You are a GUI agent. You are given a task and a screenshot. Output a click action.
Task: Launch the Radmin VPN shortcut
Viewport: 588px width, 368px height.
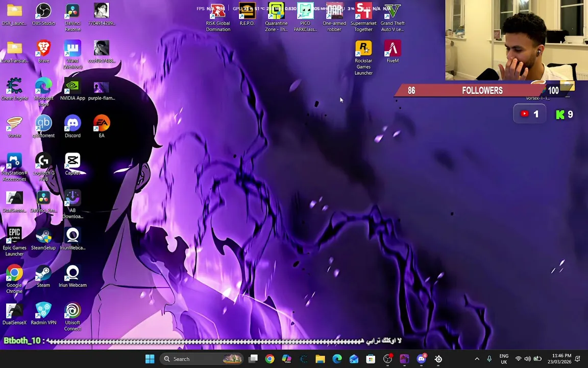(x=43, y=315)
